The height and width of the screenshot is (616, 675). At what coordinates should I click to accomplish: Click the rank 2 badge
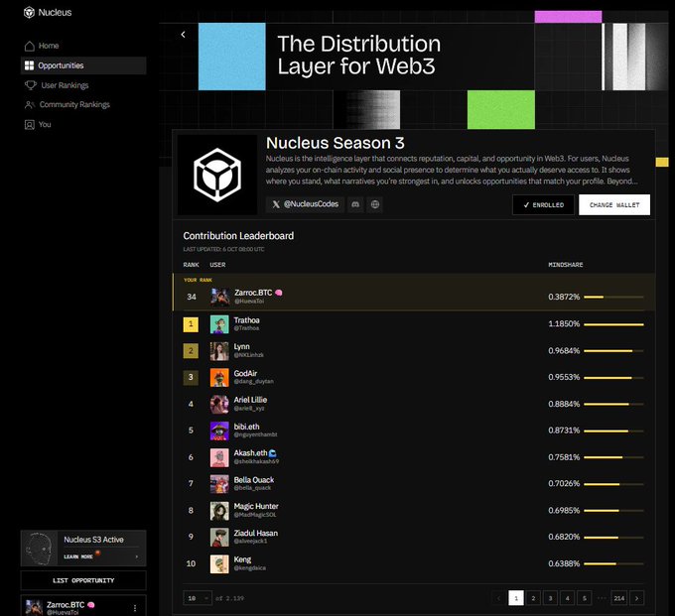tap(191, 351)
